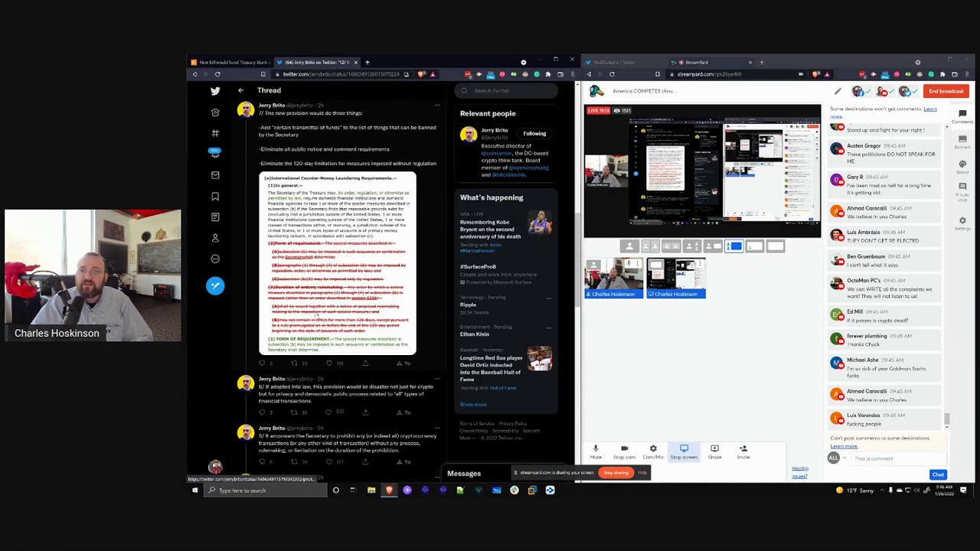
Task: Open the 'Having issues?' link
Action: click(799, 471)
